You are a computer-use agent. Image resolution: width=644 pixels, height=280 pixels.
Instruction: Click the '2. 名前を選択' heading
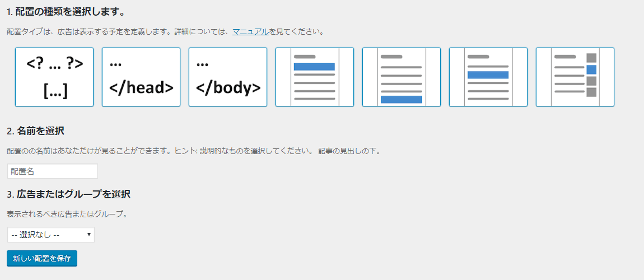[35, 131]
